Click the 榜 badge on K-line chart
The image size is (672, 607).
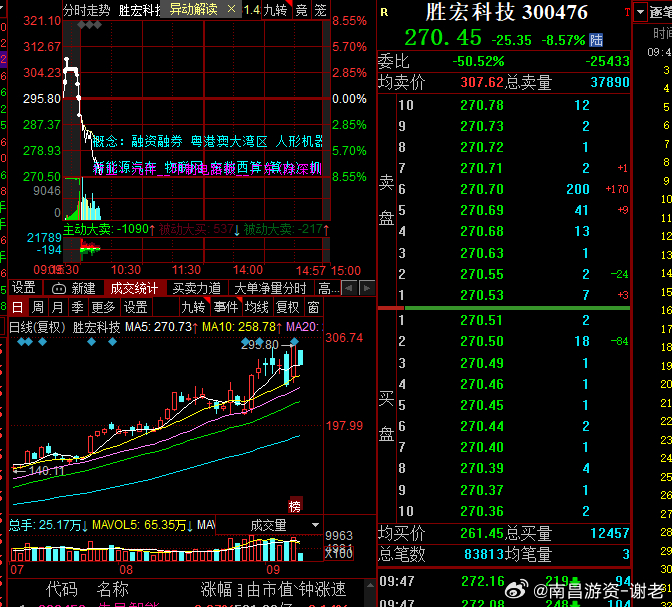click(x=295, y=507)
